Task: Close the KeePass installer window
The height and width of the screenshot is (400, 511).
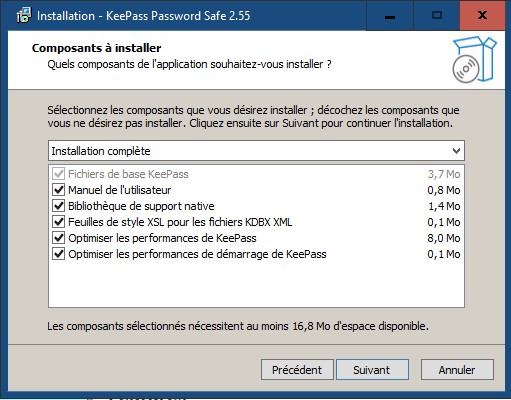Action: pos(482,15)
